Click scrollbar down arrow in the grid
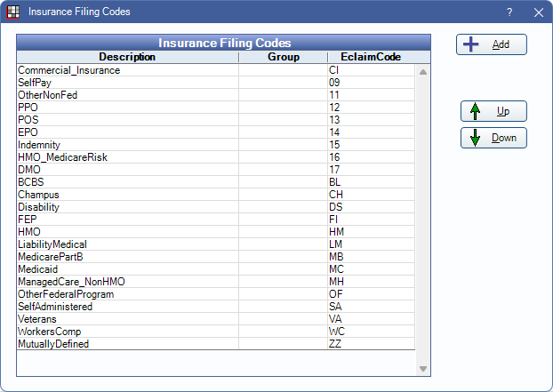 click(x=423, y=369)
